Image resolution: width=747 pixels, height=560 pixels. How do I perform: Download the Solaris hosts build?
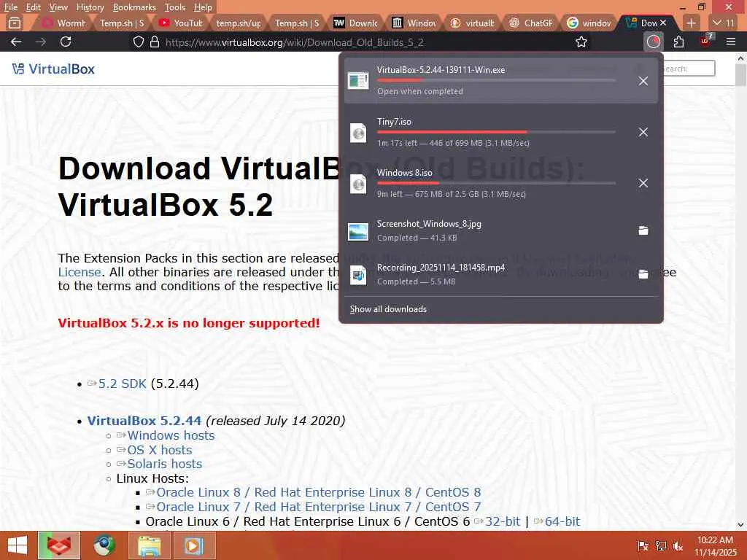coord(164,464)
